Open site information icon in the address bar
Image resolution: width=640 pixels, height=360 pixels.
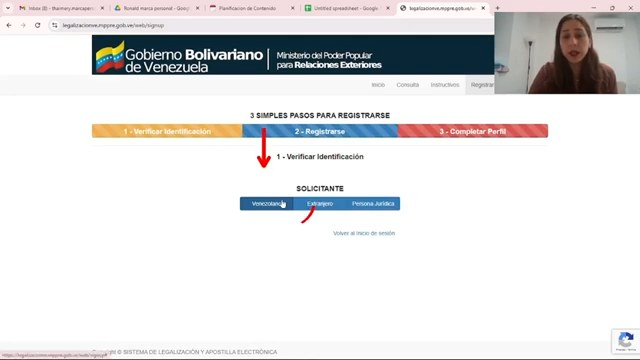coord(55,25)
